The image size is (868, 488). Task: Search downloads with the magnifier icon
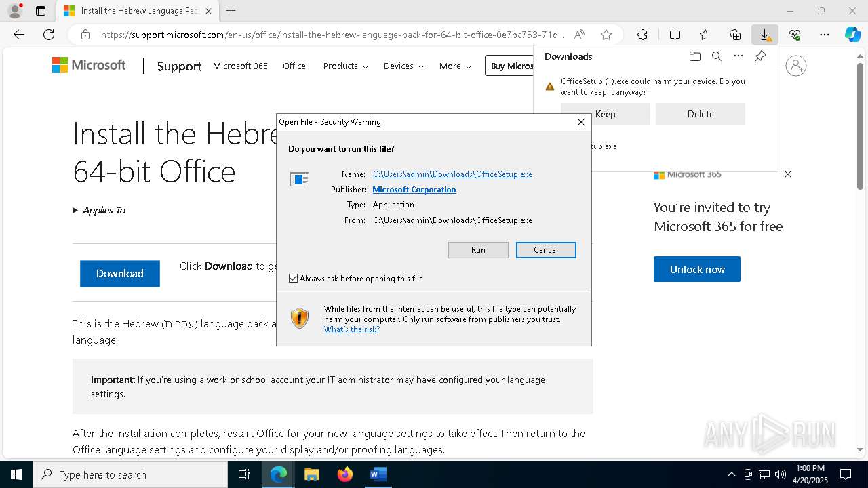716,56
